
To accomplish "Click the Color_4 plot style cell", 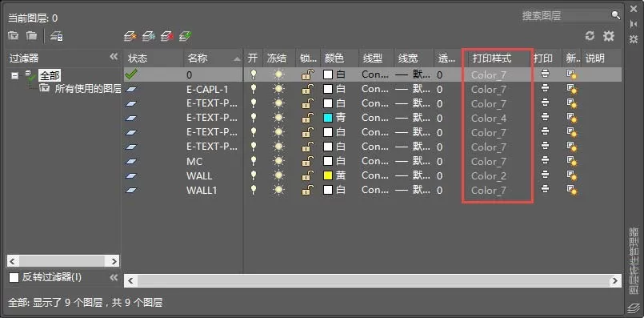I will click(x=489, y=118).
